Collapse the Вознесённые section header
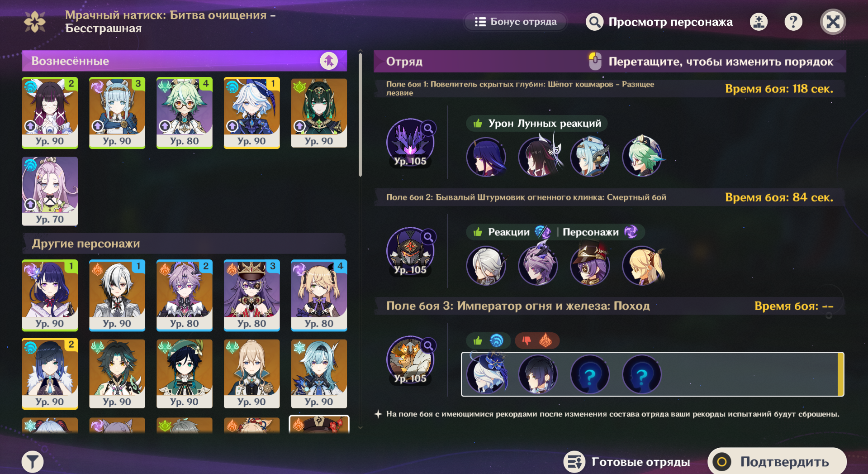The image size is (868, 474). pos(185,61)
